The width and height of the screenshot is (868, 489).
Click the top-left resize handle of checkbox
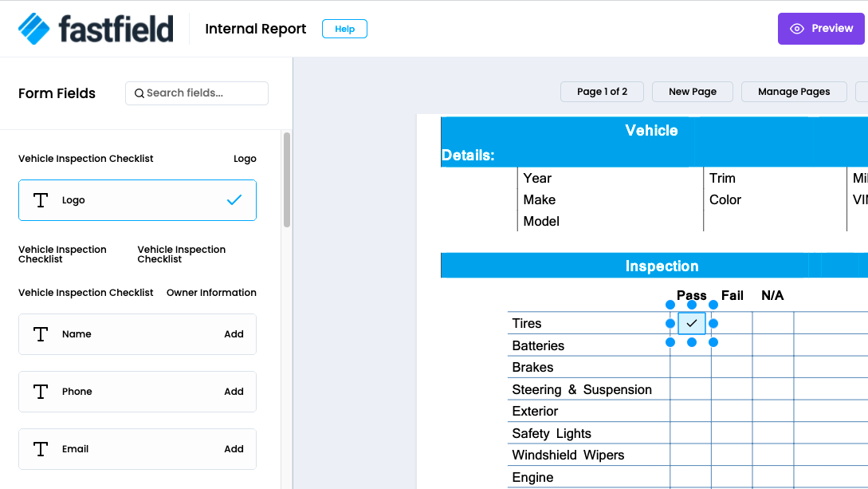(x=670, y=304)
